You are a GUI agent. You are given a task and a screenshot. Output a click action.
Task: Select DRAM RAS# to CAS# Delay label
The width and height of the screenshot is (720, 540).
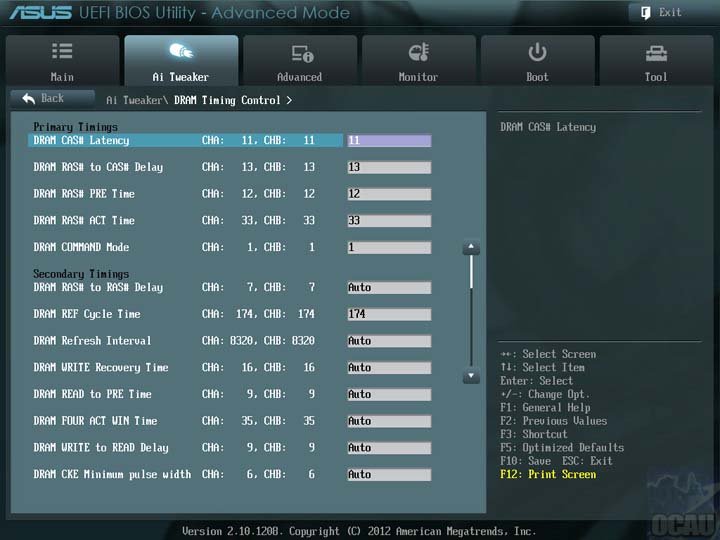98,167
